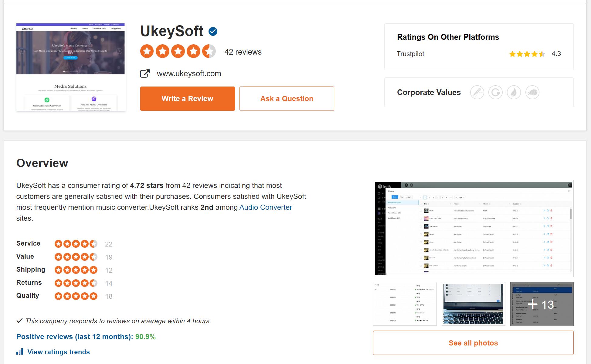Toggle the Value star rating filter
Viewport: 591px width, 364px height.
tap(76, 257)
